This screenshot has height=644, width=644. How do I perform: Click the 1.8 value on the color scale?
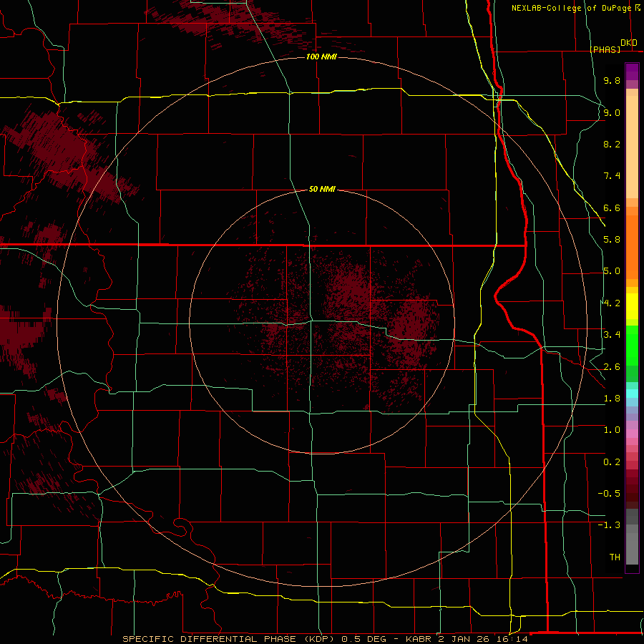[612, 399]
